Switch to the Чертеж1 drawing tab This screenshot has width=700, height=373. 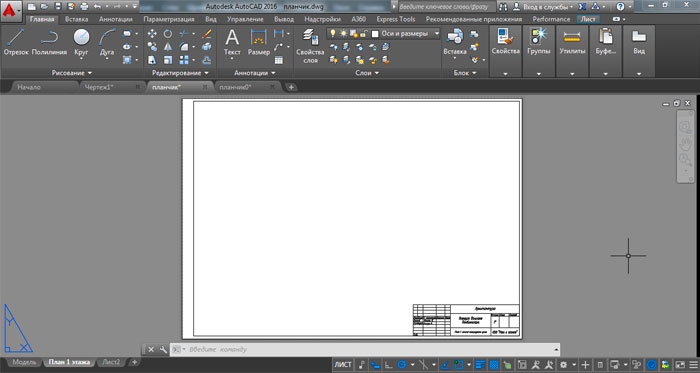click(99, 87)
